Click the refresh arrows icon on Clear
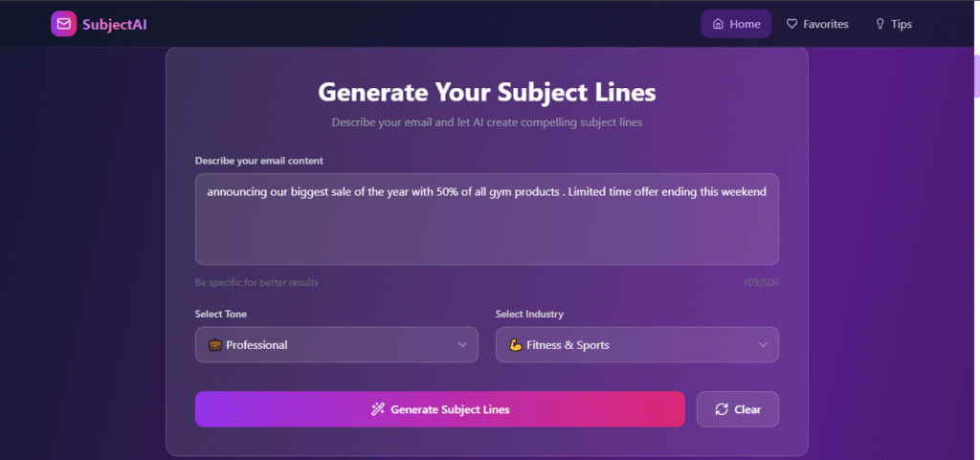The height and width of the screenshot is (460, 980). pyautogui.click(x=722, y=409)
